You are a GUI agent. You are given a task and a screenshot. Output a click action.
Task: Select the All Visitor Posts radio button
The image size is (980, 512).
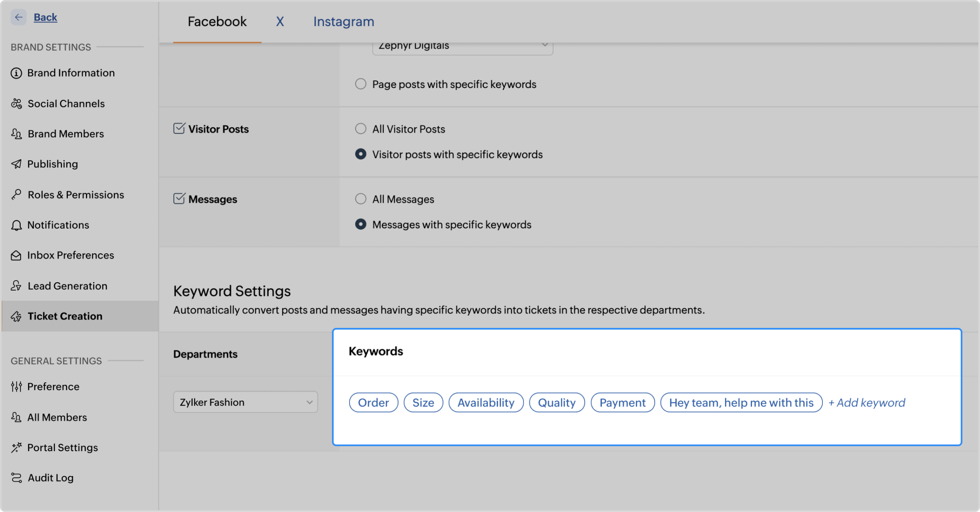tap(360, 128)
